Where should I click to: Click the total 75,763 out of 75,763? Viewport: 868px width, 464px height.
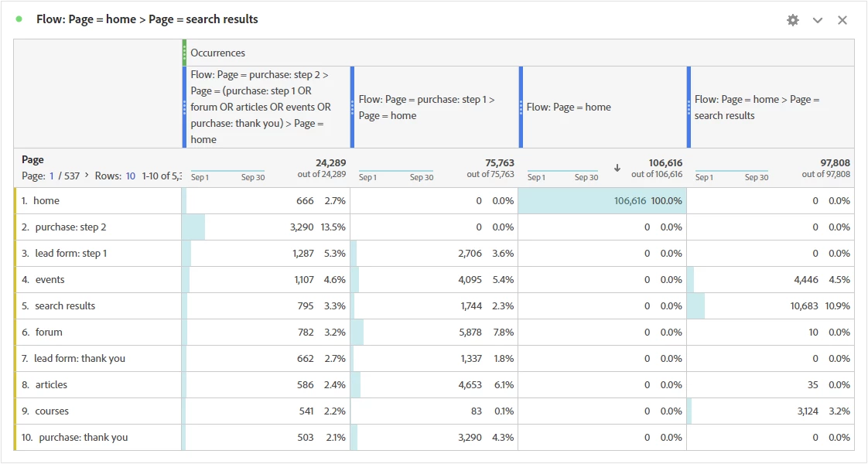(490, 168)
